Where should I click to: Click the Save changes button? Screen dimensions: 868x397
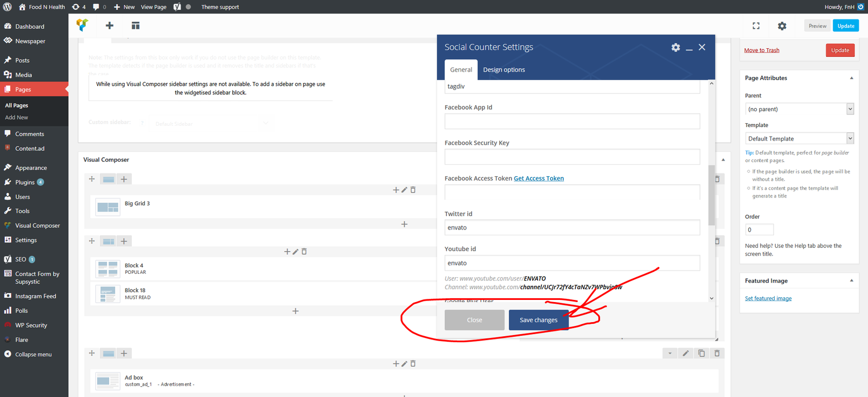coord(538,320)
